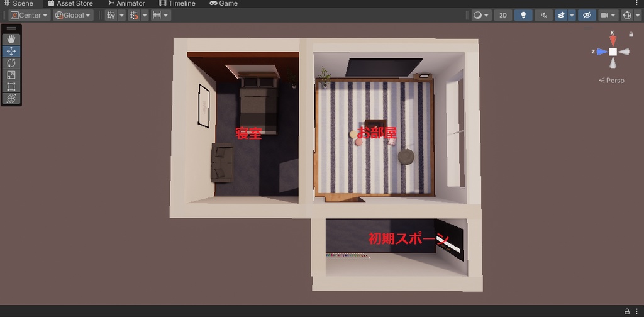Select the striped rug in living room
Screen dimensions: 644x317
pos(375,138)
